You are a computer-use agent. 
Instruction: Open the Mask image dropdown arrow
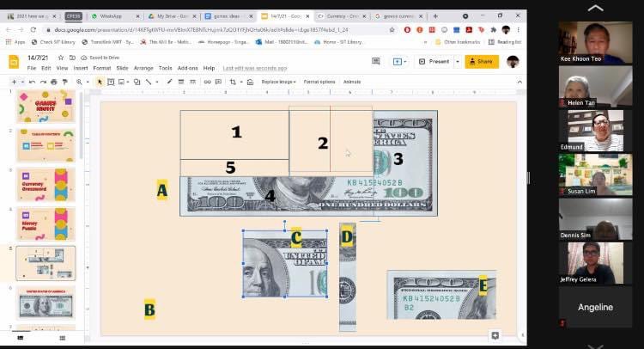point(241,82)
